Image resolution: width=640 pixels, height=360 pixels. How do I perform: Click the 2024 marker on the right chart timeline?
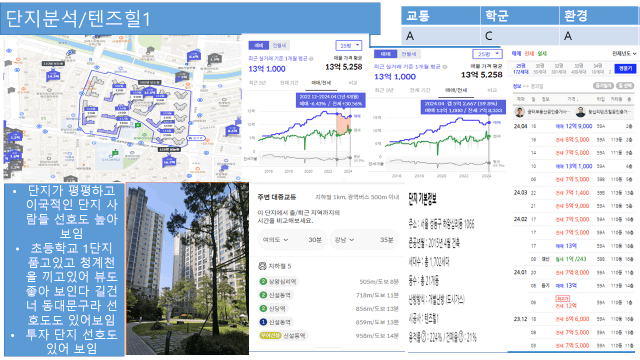click(486, 176)
